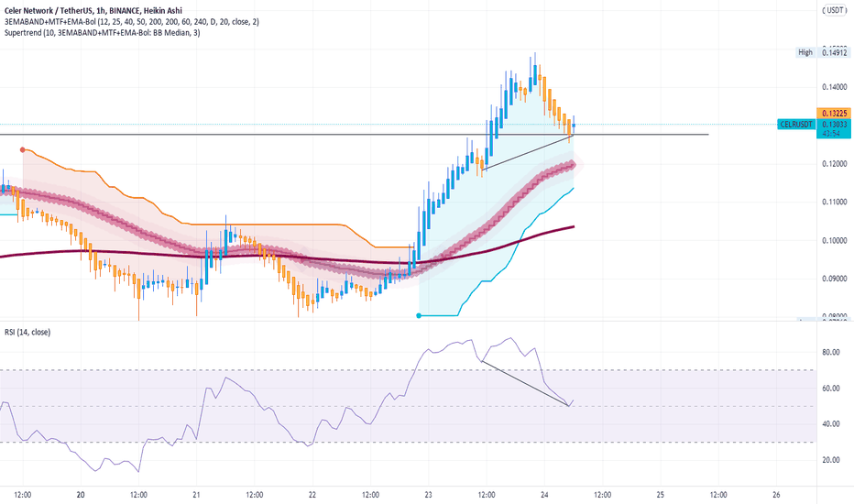Click date label 26 on time axis
Screen dimensions: 854x504
coord(776,495)
